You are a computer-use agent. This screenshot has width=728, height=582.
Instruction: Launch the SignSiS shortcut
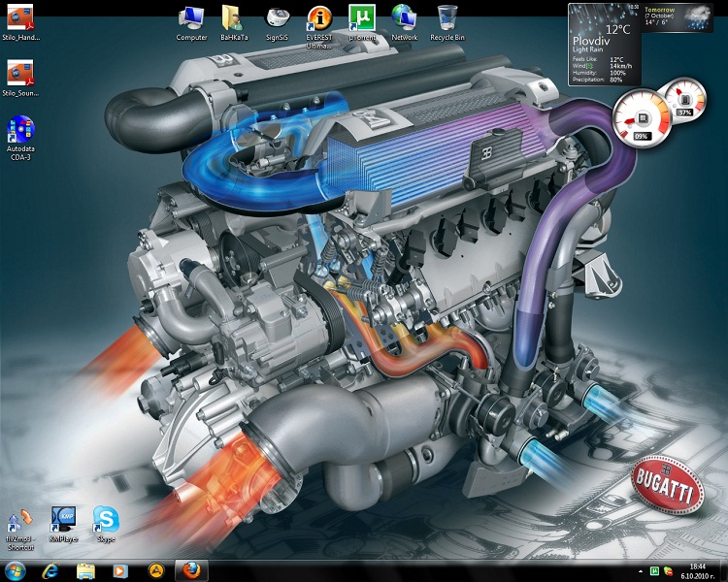coord(277,18)
